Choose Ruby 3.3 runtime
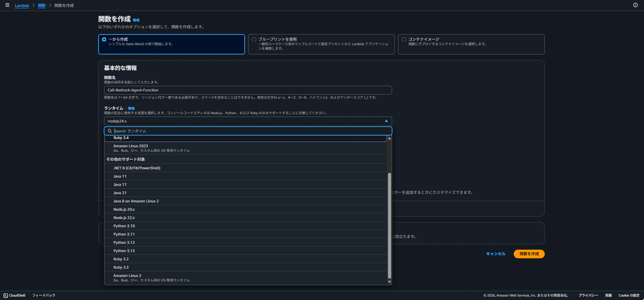 point(246,267)
